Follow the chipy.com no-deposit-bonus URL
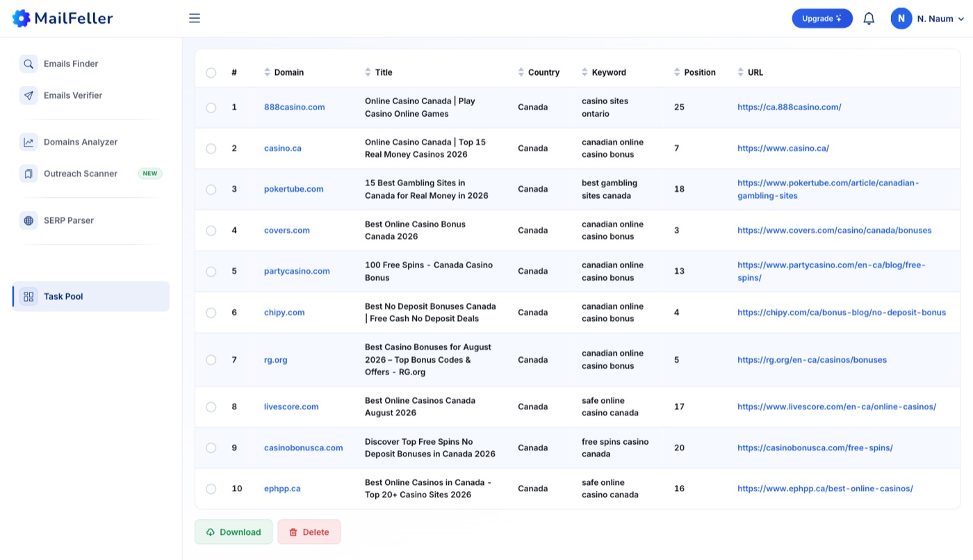 tap(842, 313)
